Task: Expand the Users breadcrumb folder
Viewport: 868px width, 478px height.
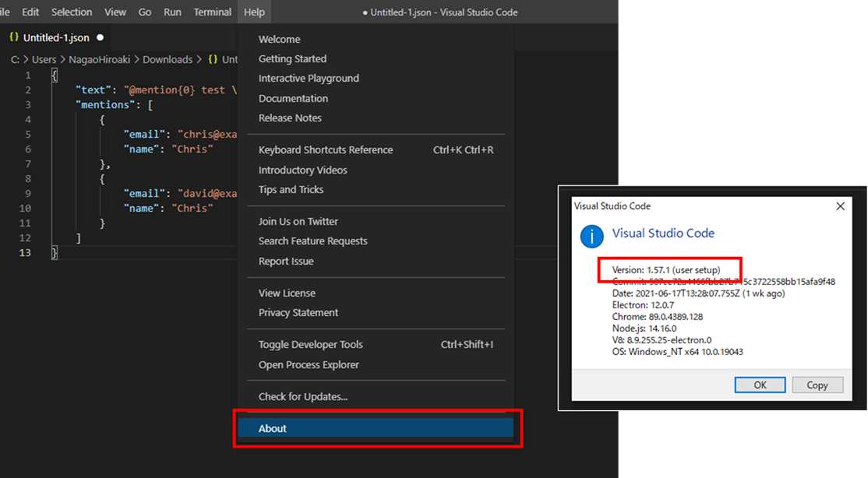Action: (x=44, y=59)
